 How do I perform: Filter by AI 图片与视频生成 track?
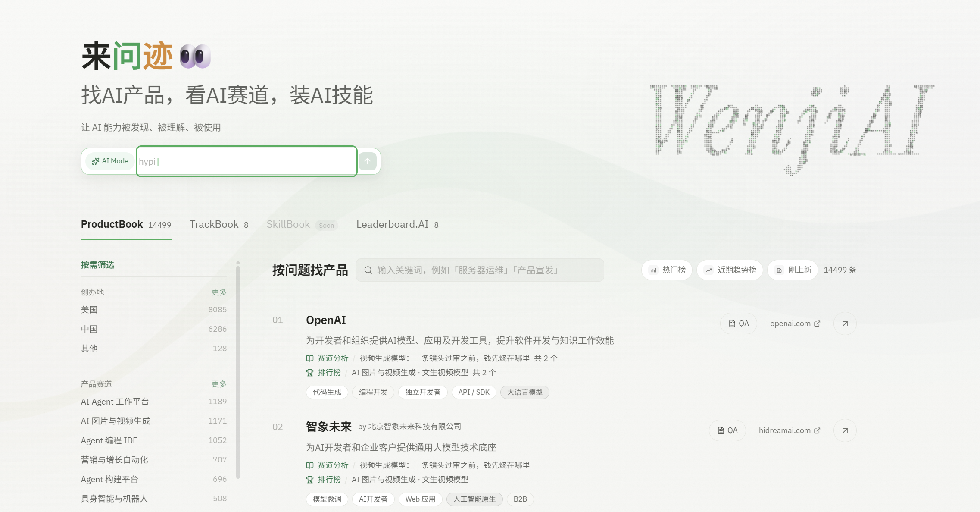(154, 421)
